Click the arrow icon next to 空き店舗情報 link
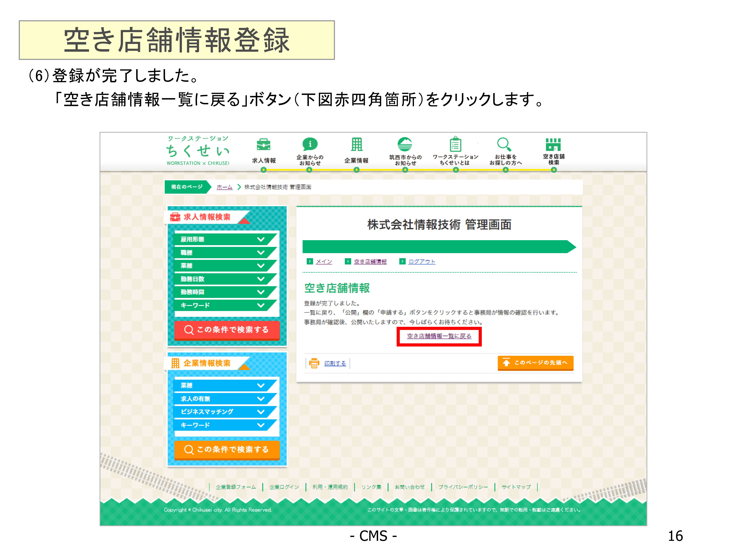 click(348, 261)
